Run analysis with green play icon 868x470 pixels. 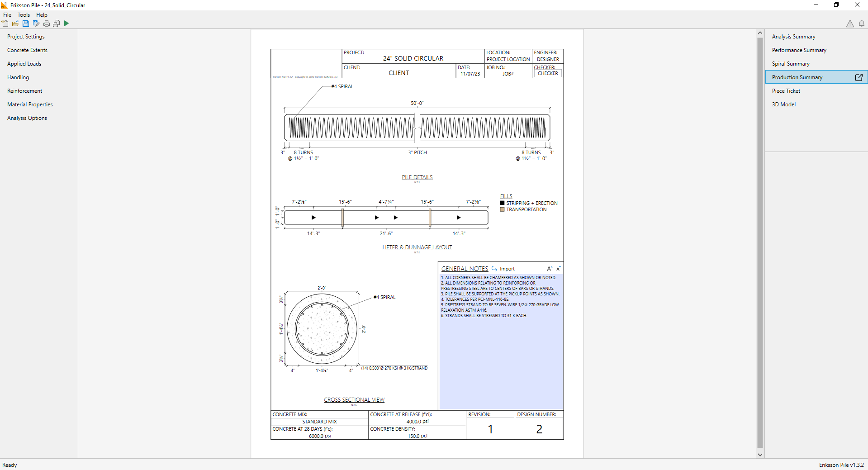66,24
